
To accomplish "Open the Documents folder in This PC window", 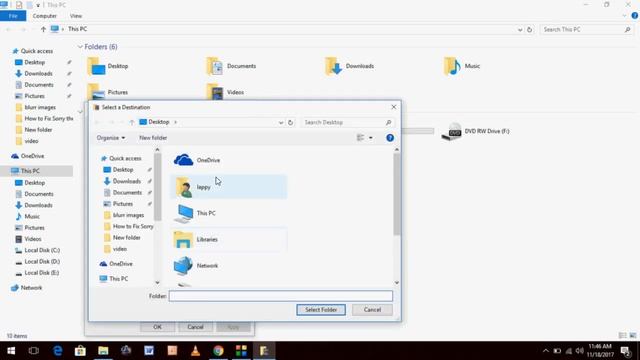I will coord(231,66).
